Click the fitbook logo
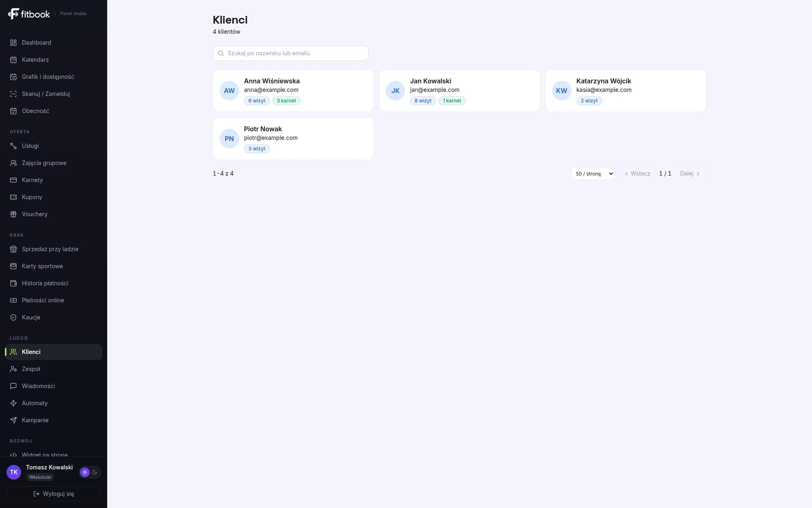The height and width of the screenshot is (508, 812). pos(29,14)
